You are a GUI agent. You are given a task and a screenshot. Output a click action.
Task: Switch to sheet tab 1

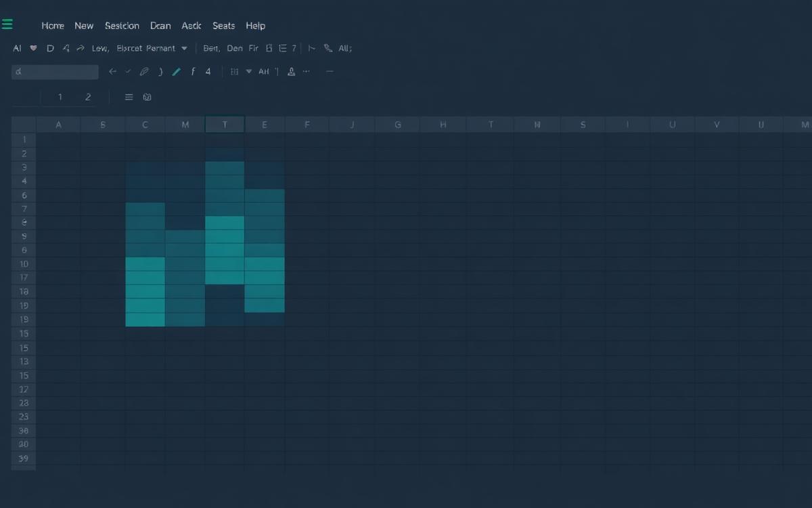[x=60, y=97]
